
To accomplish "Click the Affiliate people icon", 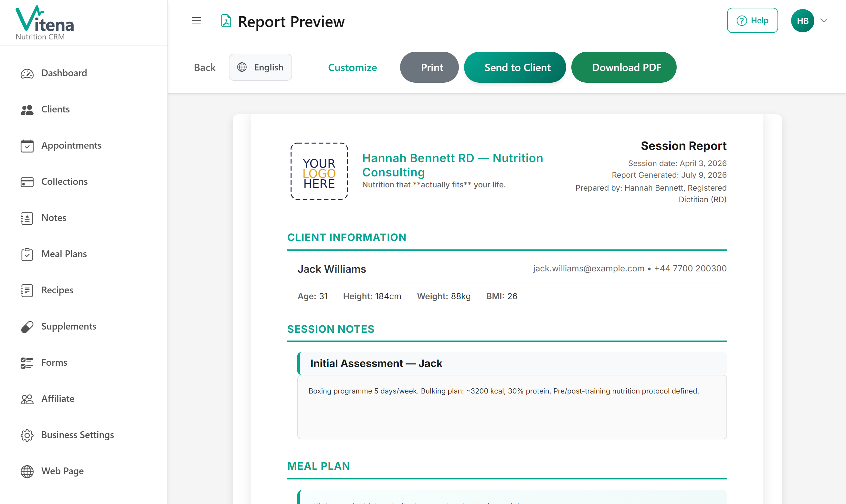I will coord(27,399).
